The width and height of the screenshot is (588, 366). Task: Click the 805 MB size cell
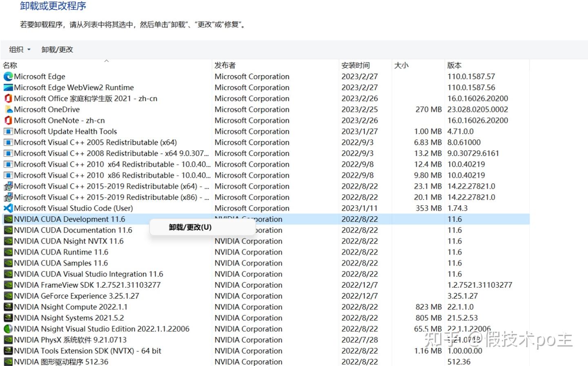tap(429, 318)
